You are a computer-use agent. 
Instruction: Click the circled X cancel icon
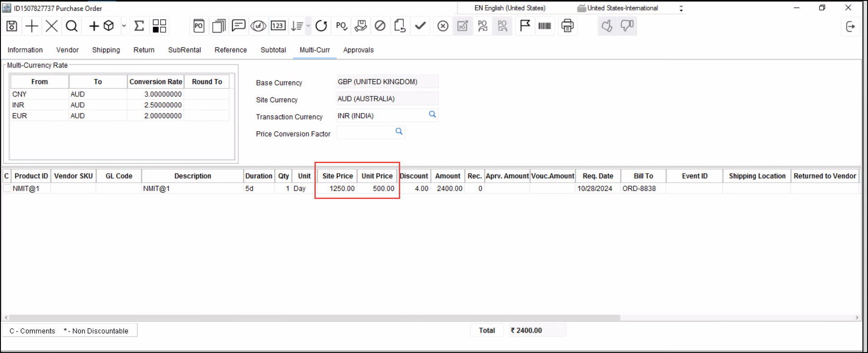[x=443, y=26]
